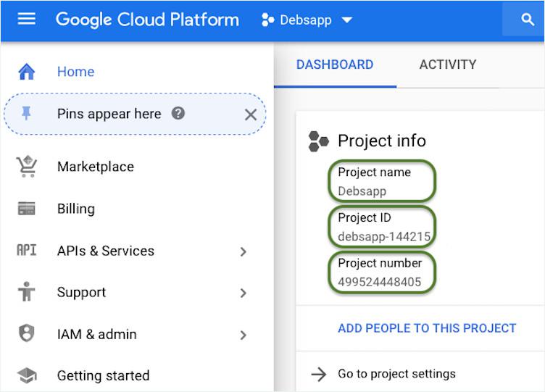Open the hamburger navigation menu
Image resolution: width=545 pixels, height=392 pixels.
26,20
